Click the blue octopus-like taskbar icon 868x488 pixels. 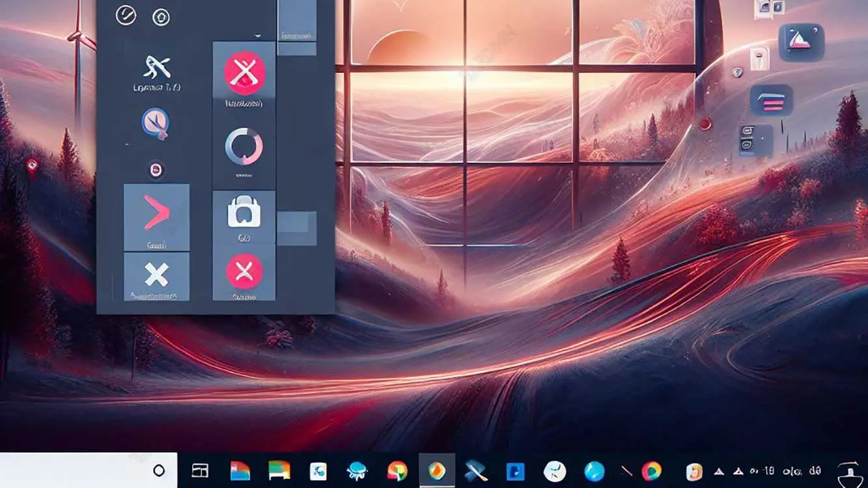click(x=357, y=471)
